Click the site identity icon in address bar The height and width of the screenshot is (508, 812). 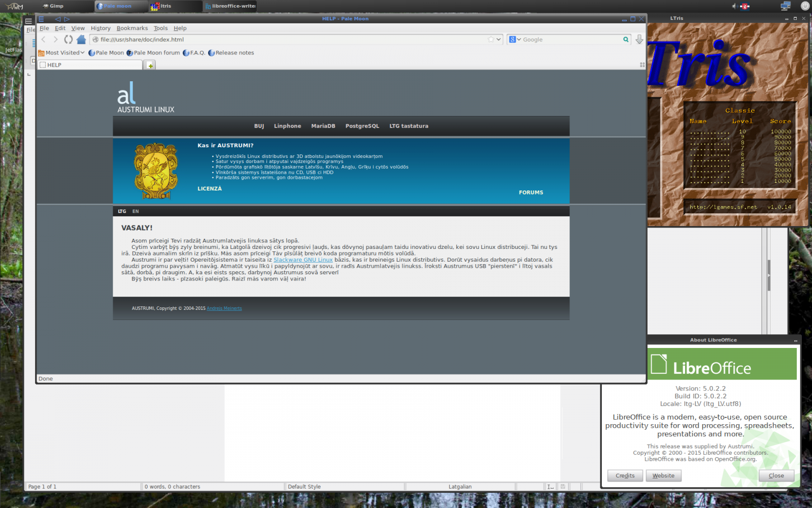click(x=95, y=40)
